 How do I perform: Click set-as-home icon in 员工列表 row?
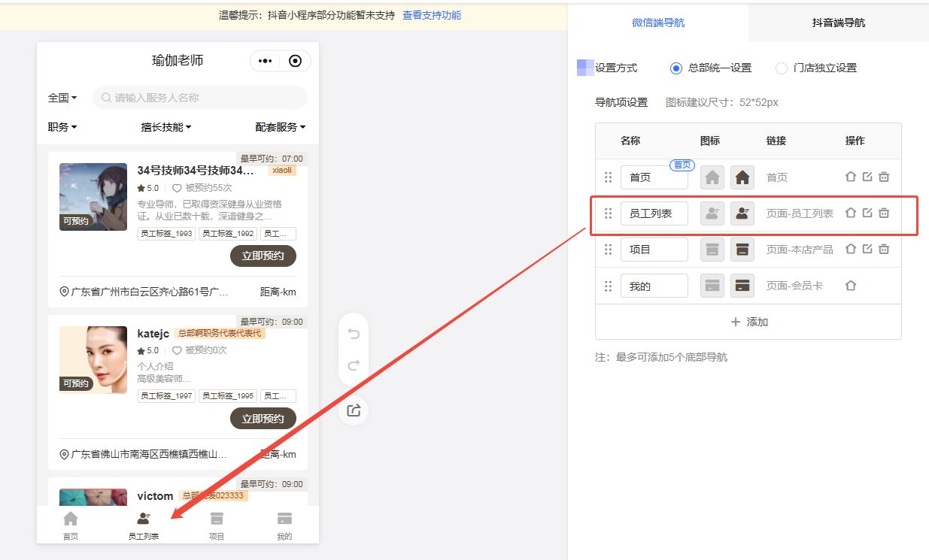[x=851, y=213]
